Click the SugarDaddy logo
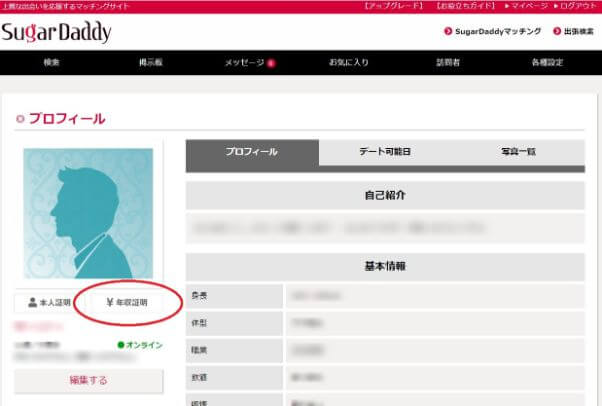The image size is (602, 406). point(56,33)
